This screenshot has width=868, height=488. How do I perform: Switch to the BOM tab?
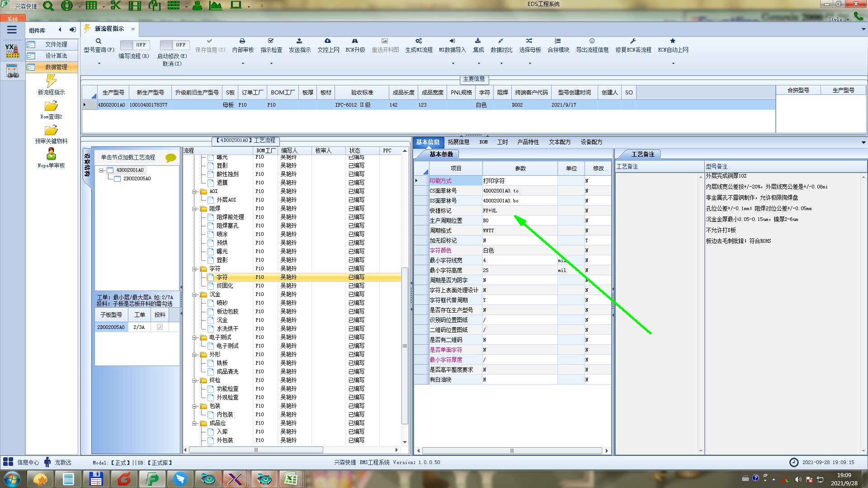pyautogui.click(x=483, y=142)
